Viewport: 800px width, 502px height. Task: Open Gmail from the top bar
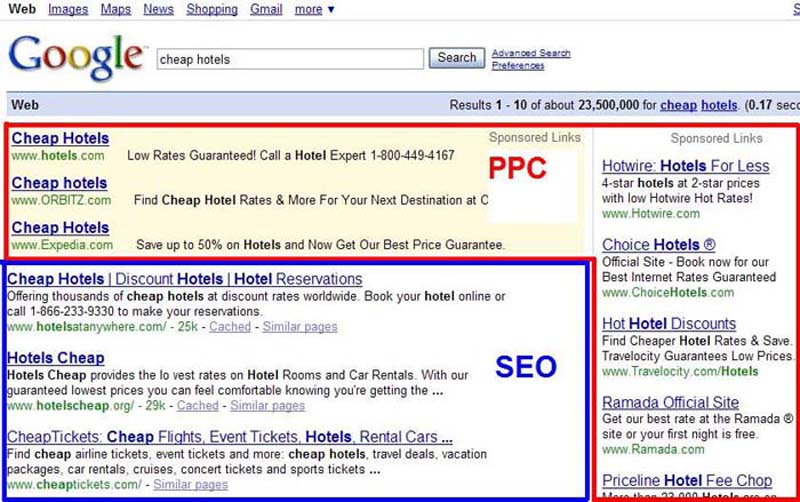pyautogui.click(x=266, y=9)
